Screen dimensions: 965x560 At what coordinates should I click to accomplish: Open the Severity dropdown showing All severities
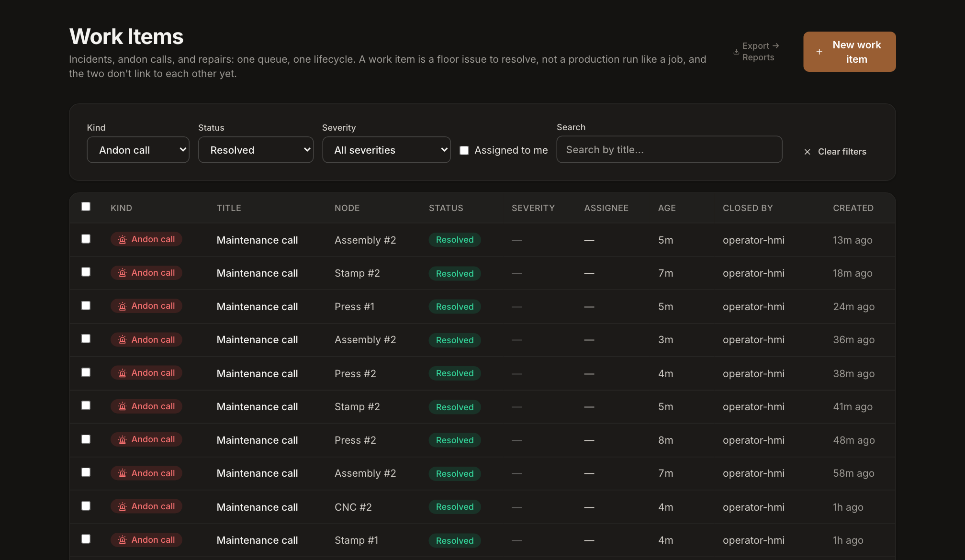[x=386, y=150]
